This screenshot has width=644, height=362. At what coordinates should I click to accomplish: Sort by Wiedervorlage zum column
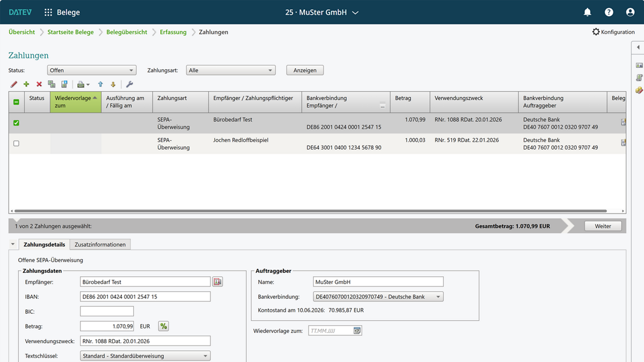point(76,102)
